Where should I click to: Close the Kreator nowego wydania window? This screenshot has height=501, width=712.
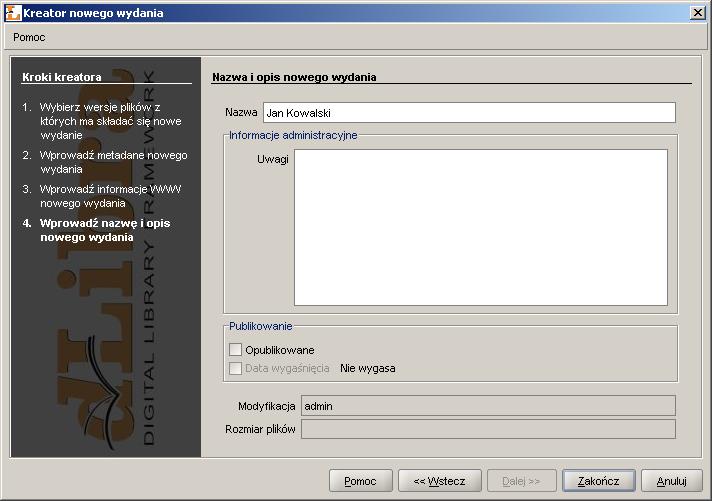coord(697,13)
